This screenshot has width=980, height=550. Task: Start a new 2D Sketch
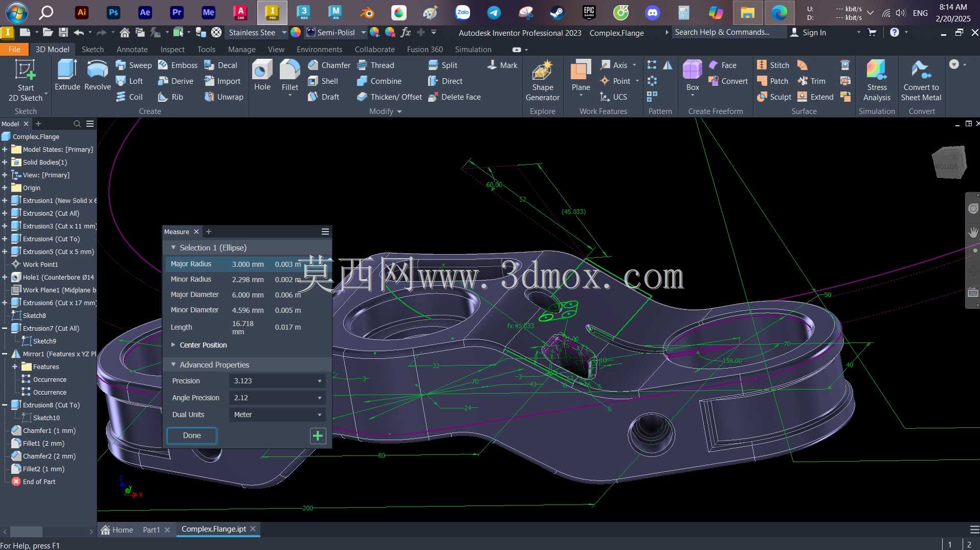25,81
